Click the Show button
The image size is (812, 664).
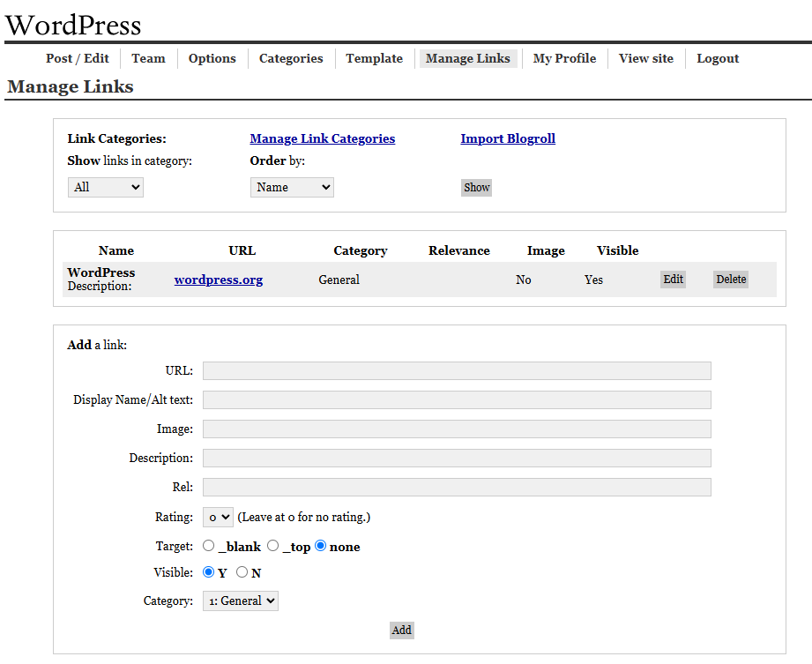476,188
